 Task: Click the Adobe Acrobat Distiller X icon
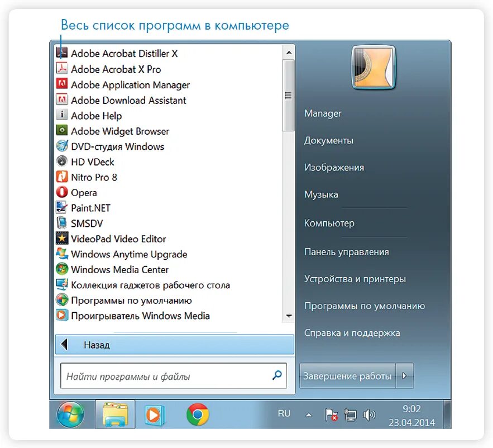[61, 53]
